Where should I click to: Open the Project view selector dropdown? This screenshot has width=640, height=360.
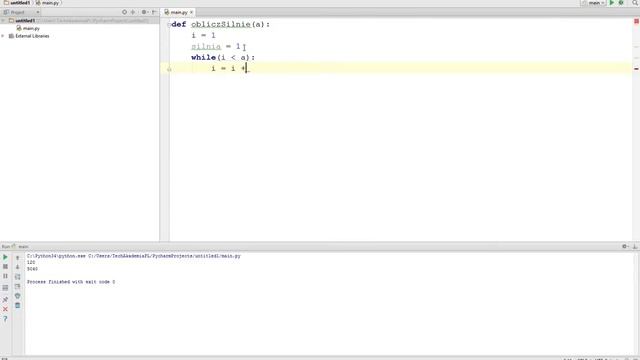(x=21, y=12)
